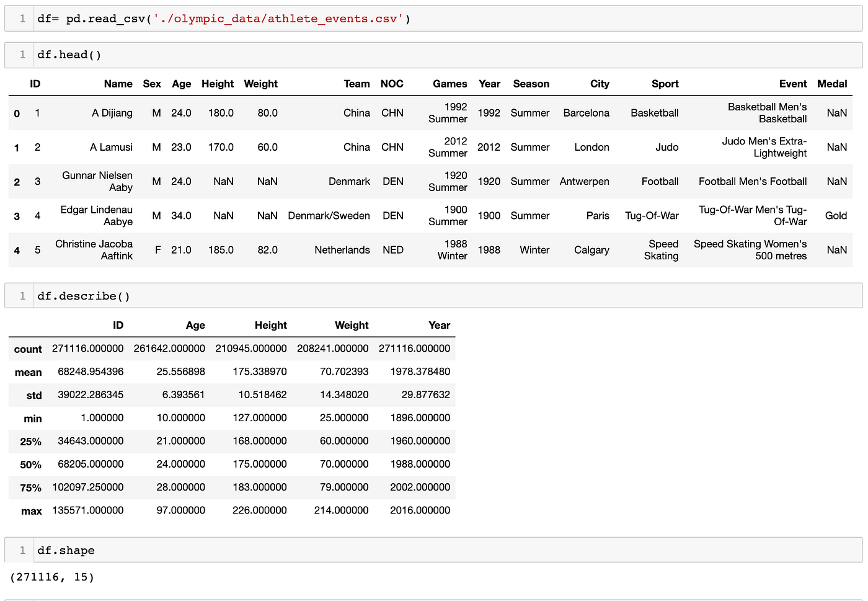Click the 'Judo' sport cell

(x=666, y=147)
